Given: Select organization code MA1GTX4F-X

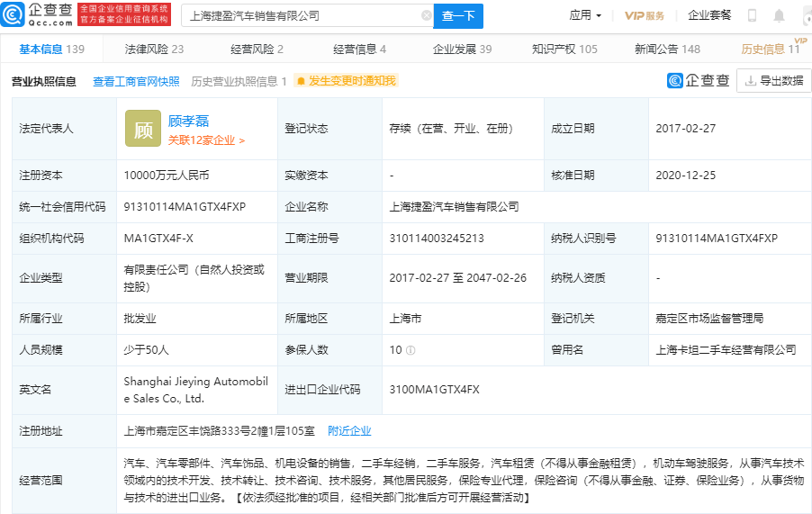Looking at the screenshot, I should pos(158,239).
